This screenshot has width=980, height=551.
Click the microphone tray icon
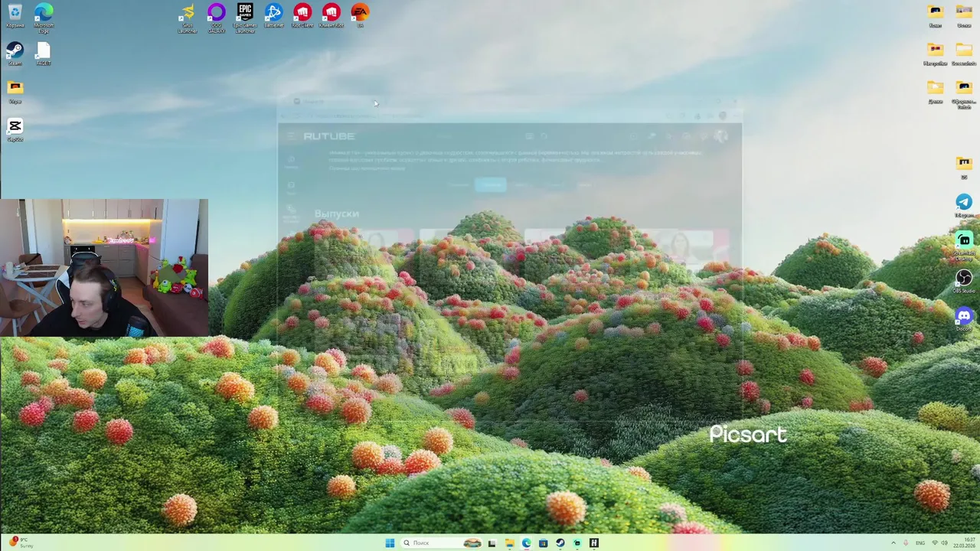click(x=906, y=543)
